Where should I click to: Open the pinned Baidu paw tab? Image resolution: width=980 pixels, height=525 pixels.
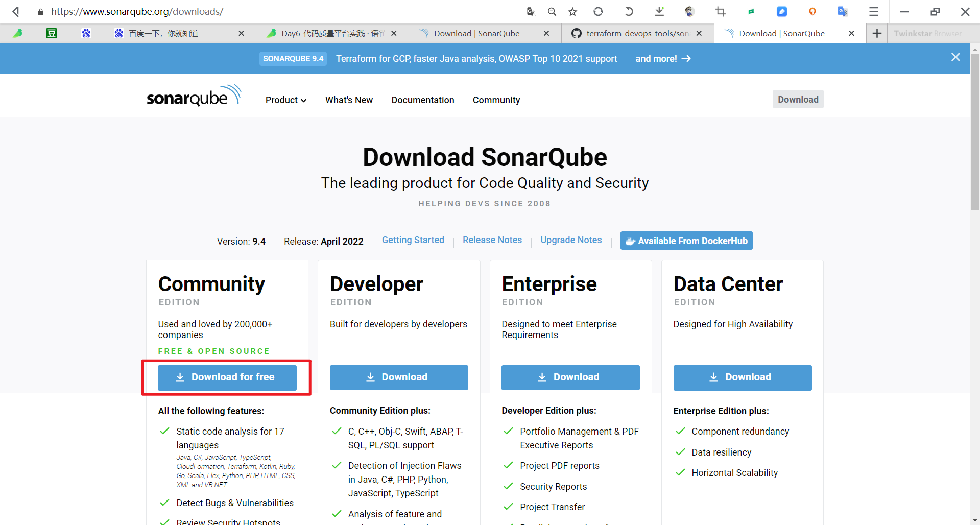tap(86, 33)
